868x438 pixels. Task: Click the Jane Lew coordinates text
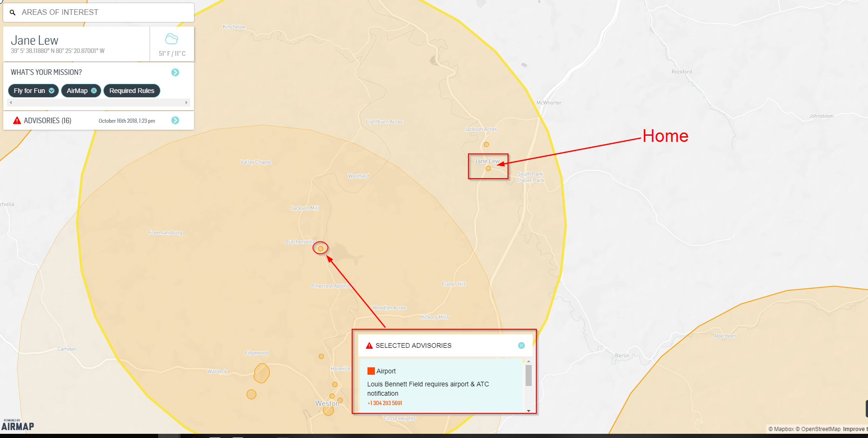coord(58,51)
